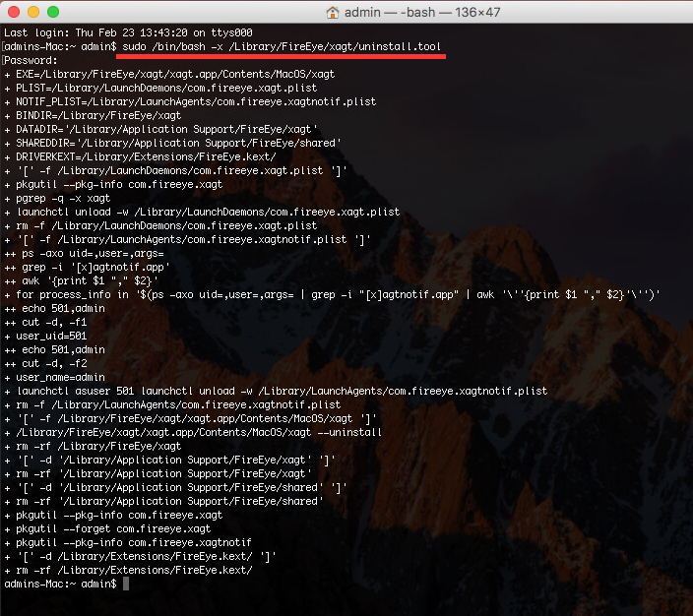Image resolution: width=693 pixels, height=616 pixels.
Task: Click the 'cut -d, -f1' line
Action: [x=46, y=322]
